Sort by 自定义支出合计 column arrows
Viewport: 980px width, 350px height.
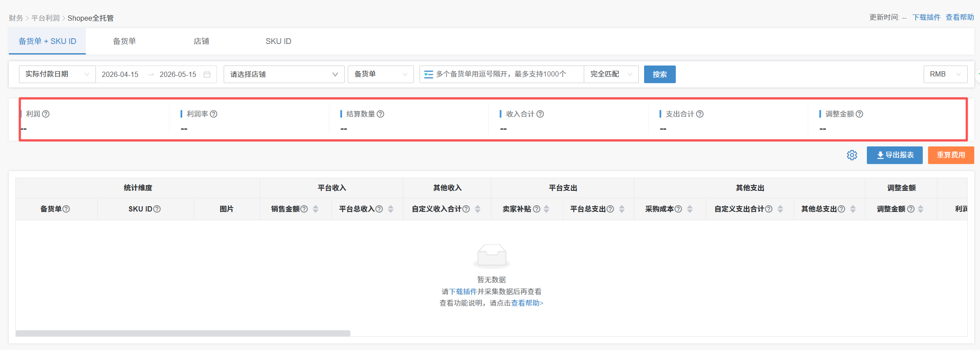pos(780,209)
